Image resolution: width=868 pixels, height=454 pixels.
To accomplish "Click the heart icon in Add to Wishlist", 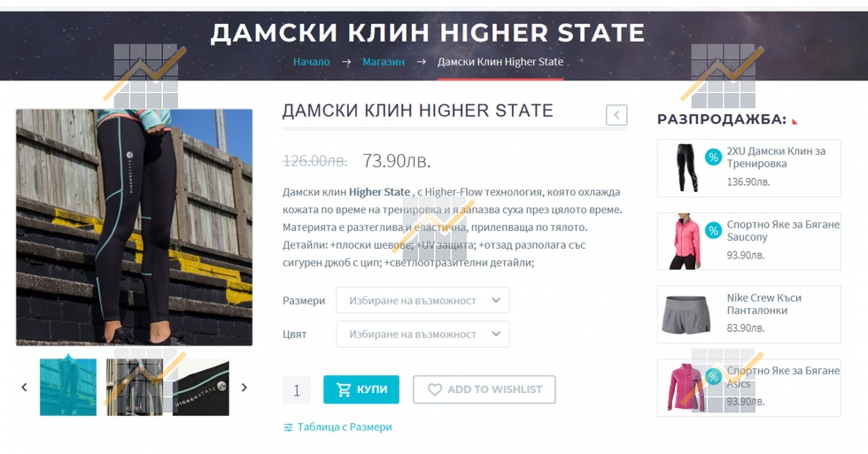I will point(435,390).
